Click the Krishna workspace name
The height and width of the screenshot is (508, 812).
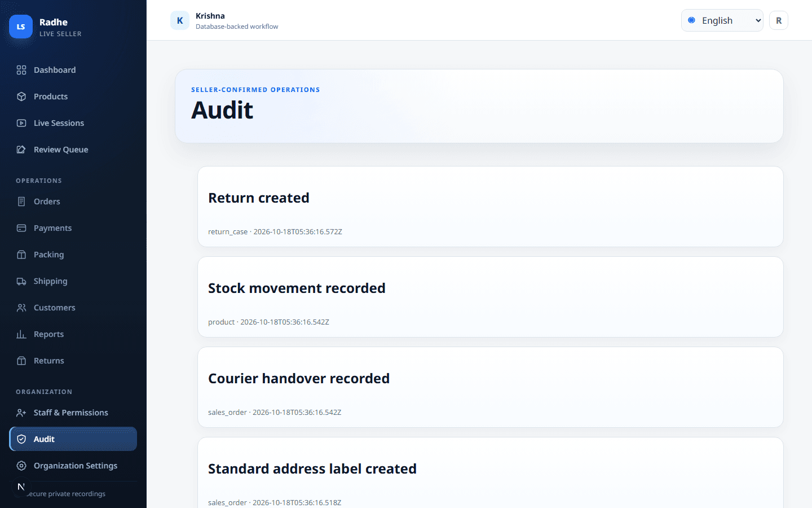[x=210, y=16]
